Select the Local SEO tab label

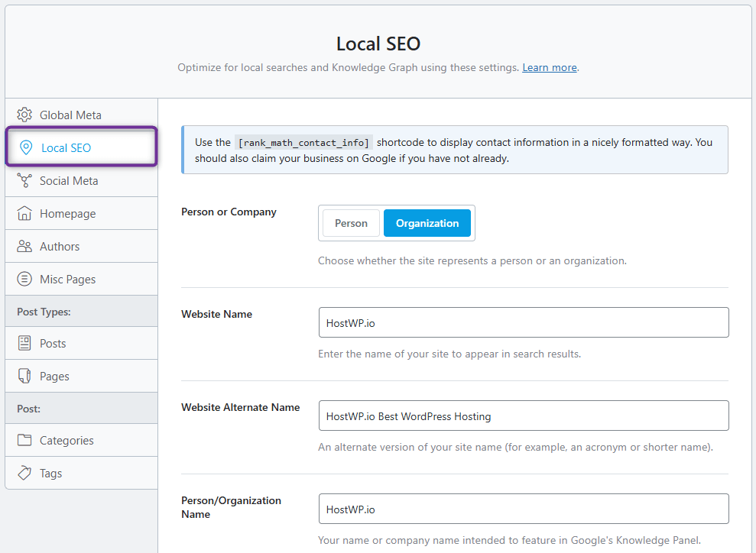66,148
